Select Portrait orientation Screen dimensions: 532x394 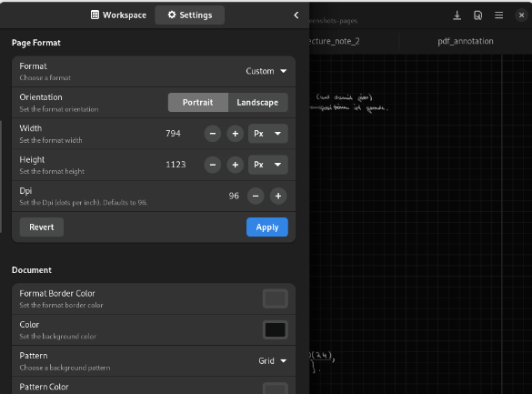[x=198, y=102]
